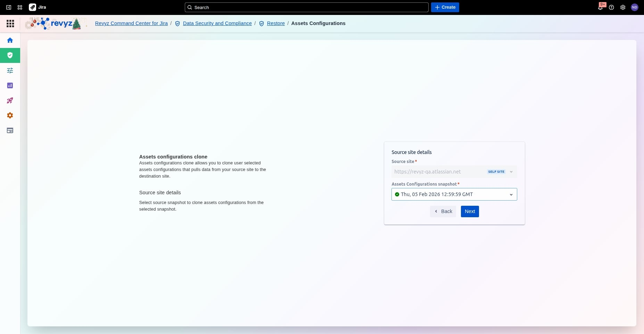Open the Jira help question icon
Viewport: 644px width, 334px height.
611,7
